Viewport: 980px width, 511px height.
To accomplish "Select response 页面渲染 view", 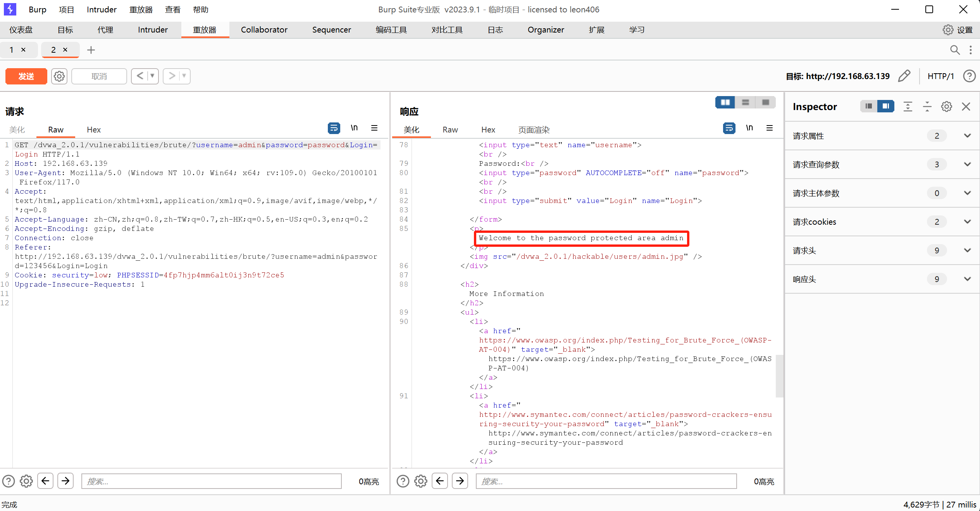I will point(534,130).
